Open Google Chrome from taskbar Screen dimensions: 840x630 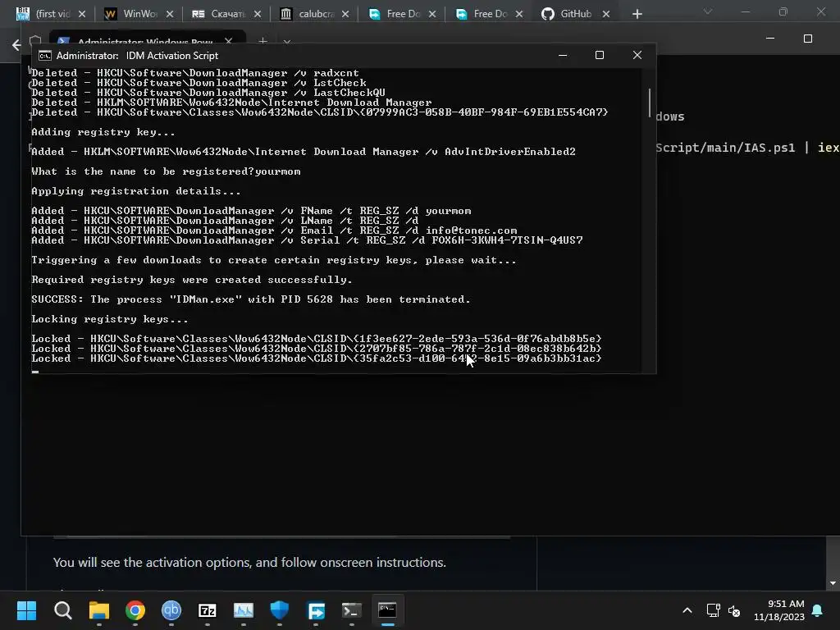135,610
